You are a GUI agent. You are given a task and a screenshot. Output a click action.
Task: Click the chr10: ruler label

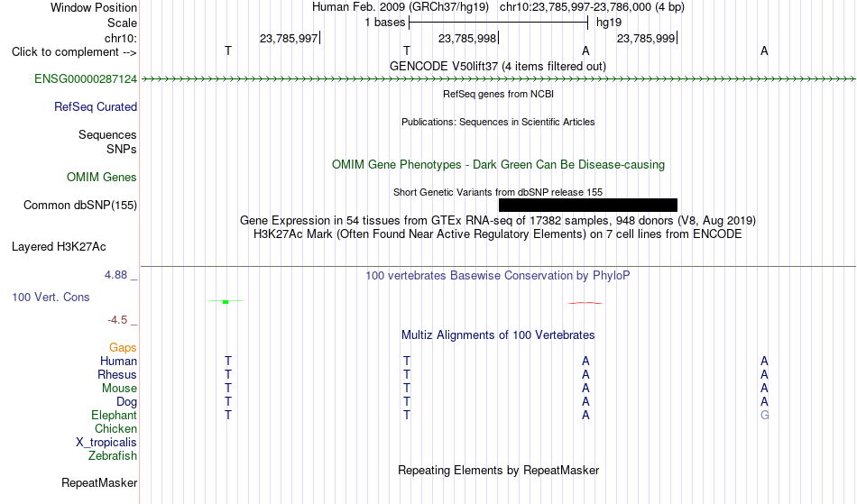121,39
